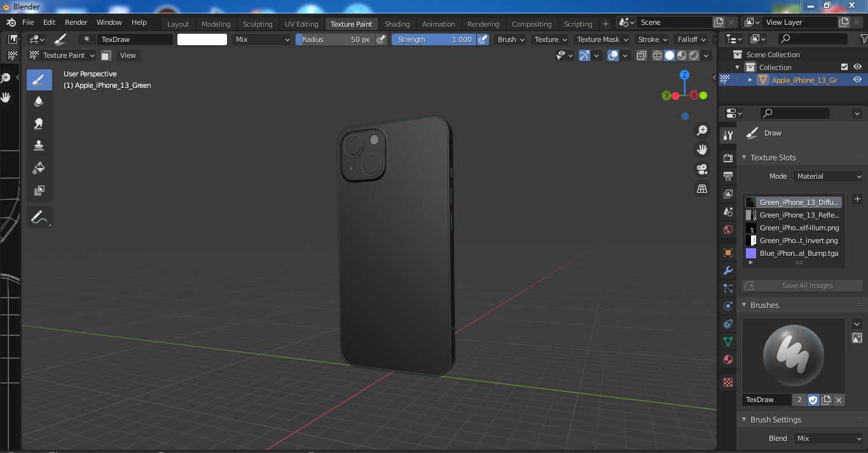The height and width of the screenshot is (453, 868).
Task: Open the Scene properties tab
Action: coord(728,211)
